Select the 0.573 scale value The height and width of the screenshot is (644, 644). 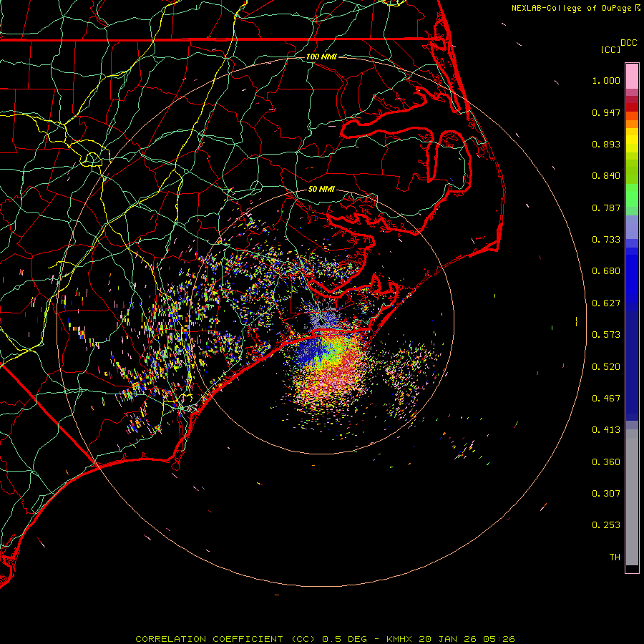pos(606,335)
